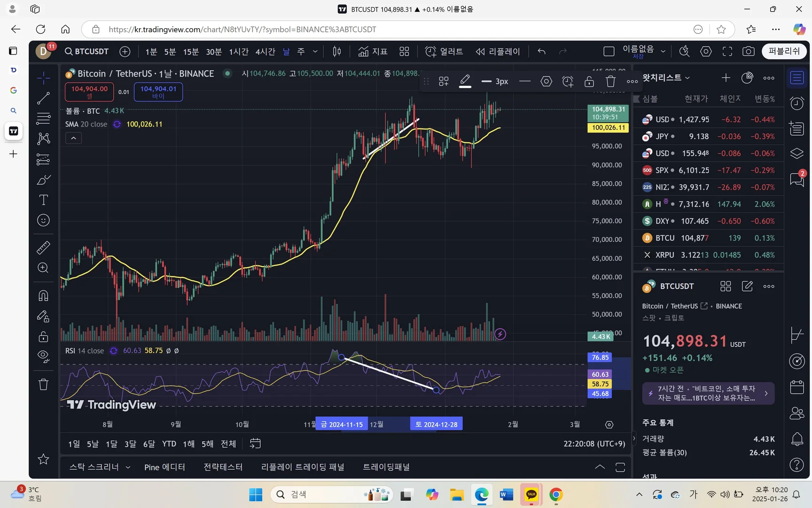Open the compare or add symbol button
Viewport: 812px width, 508px height.
pyautogui.click(x=125, y=52)
